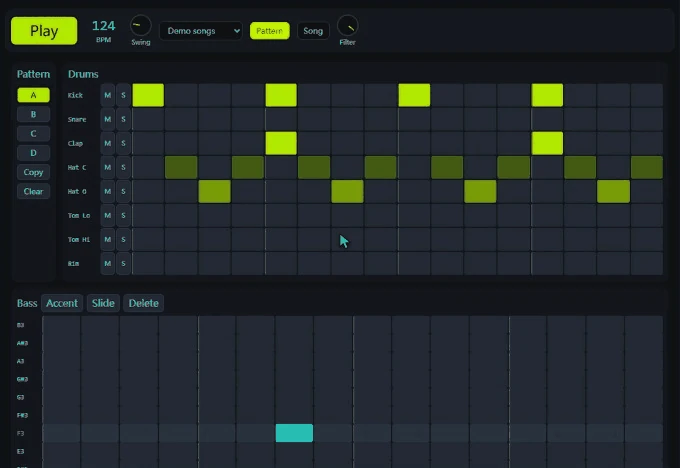Copy the current pattern
The height and width of the screenshot is (468, 680).
33,172
